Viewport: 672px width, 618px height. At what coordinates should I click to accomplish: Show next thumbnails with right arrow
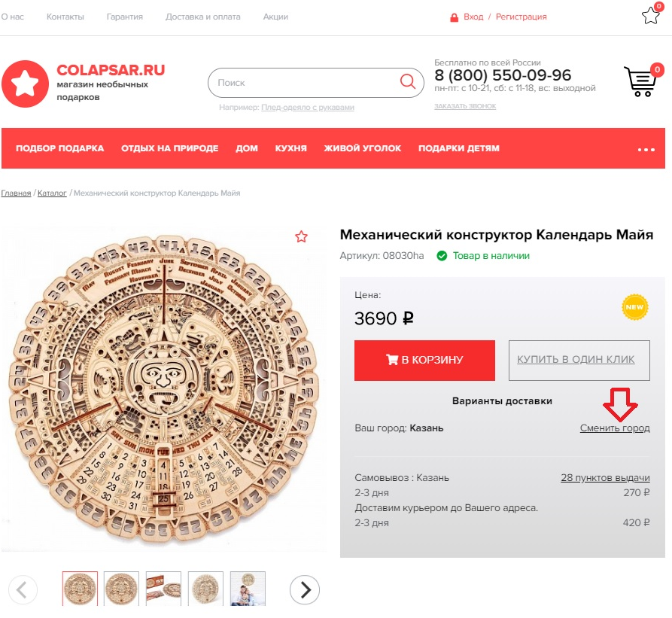point(305,589)
